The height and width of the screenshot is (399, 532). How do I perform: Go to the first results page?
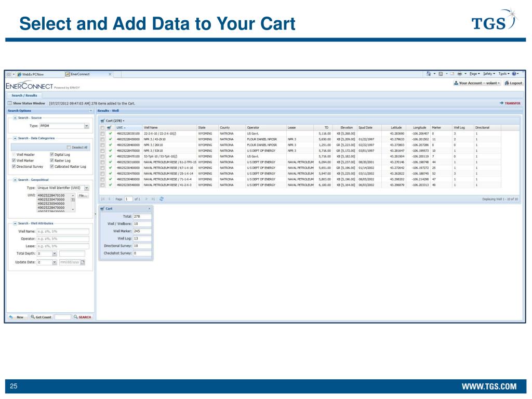(103, 199)
